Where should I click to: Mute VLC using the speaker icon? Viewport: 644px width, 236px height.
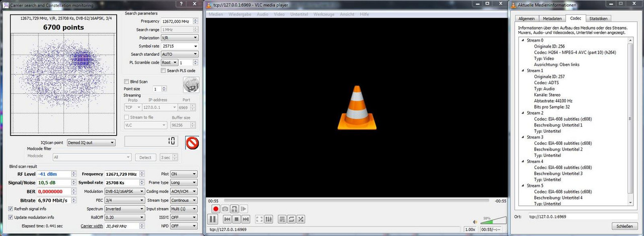coord(475,221)
